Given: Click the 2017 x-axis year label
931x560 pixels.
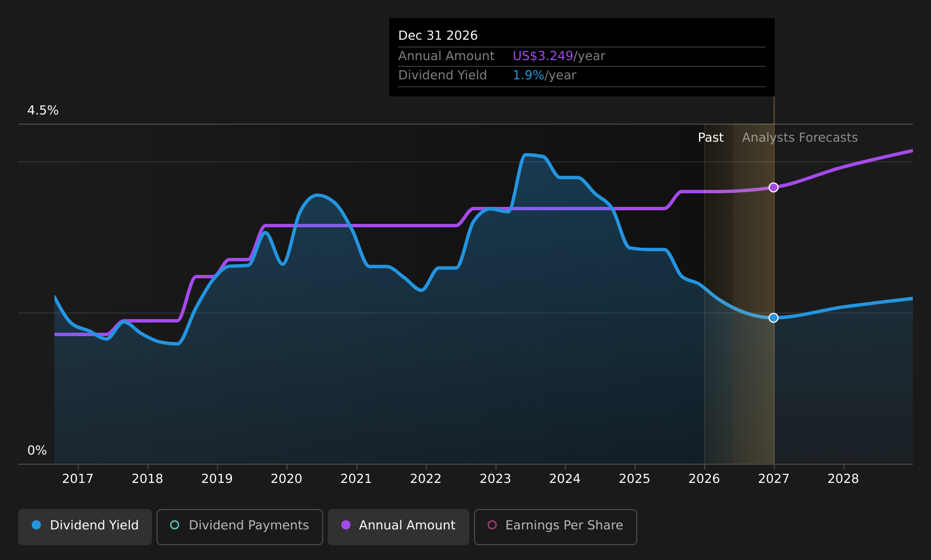Looking at the screenshot, I should 78,479.
